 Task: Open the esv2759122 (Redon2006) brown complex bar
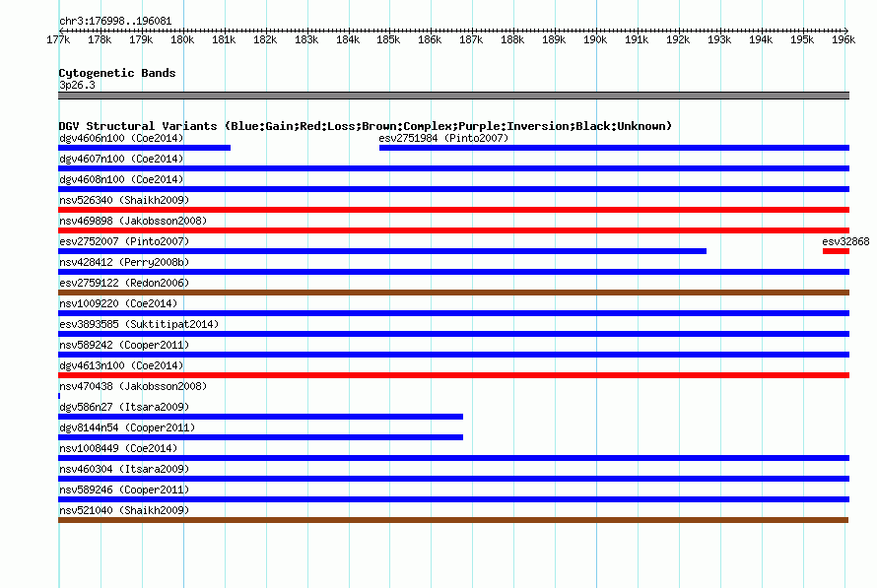click(453, 293)
